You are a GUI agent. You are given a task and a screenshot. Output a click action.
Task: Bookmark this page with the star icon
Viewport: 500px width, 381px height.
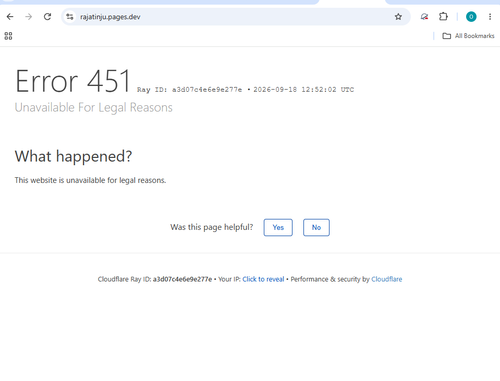point(398,17)
